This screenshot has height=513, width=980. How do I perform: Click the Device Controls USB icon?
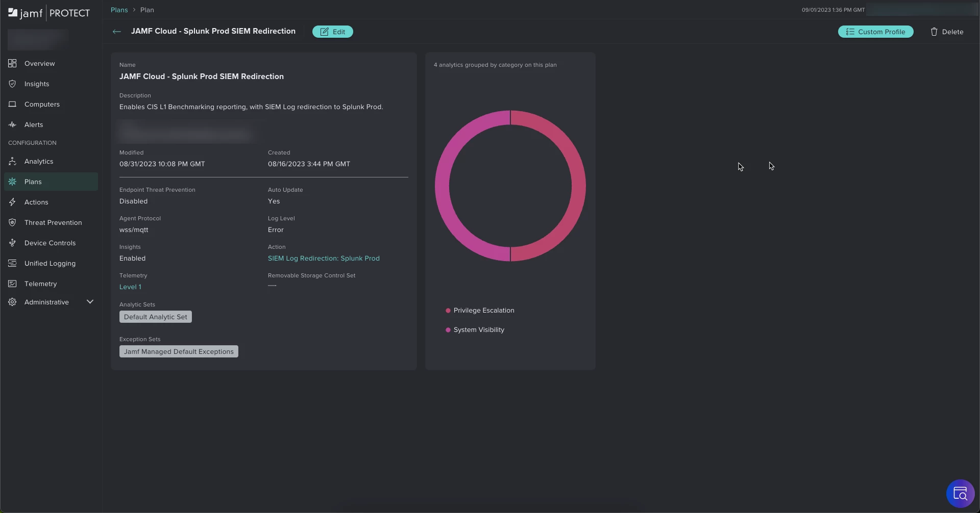click(12, 243)
